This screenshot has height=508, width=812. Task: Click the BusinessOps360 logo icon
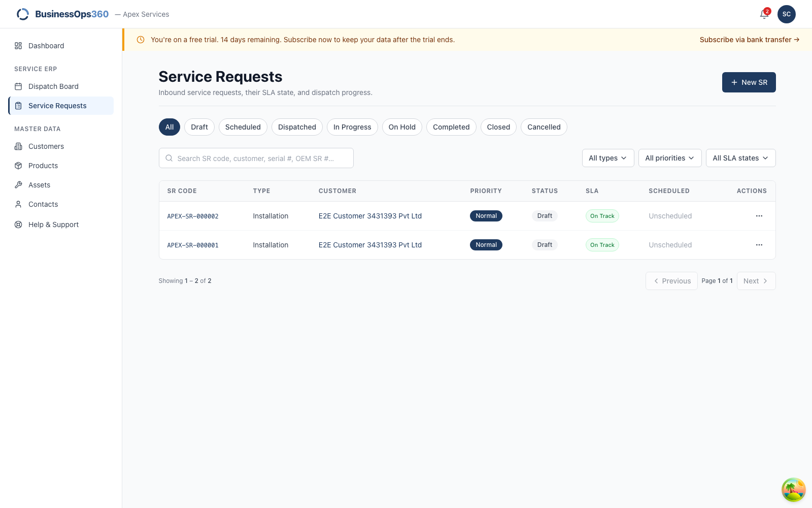23,14
